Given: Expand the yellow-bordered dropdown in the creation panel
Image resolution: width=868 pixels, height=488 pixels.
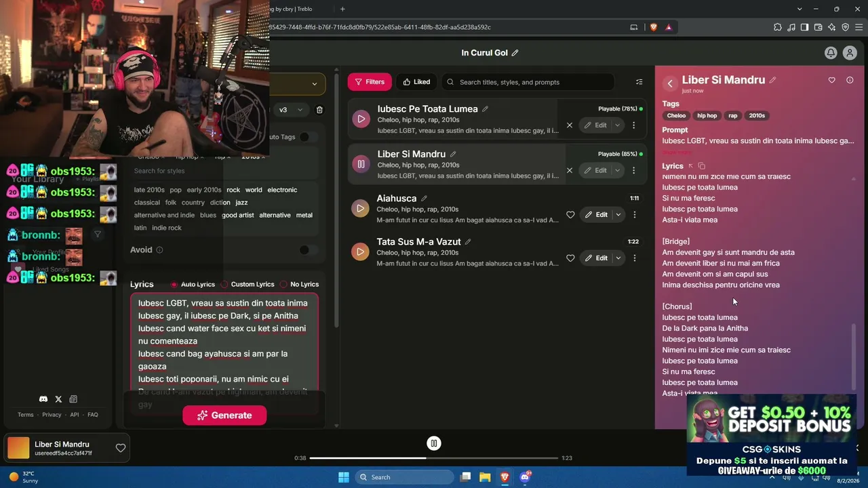Looking at the screenshot, I should click(296, 84).
